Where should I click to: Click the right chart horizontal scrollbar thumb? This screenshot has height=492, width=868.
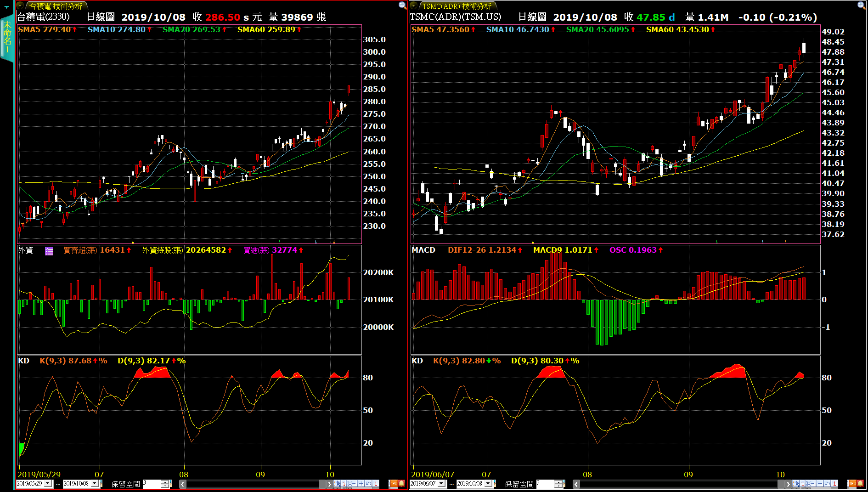click(781, 484)
